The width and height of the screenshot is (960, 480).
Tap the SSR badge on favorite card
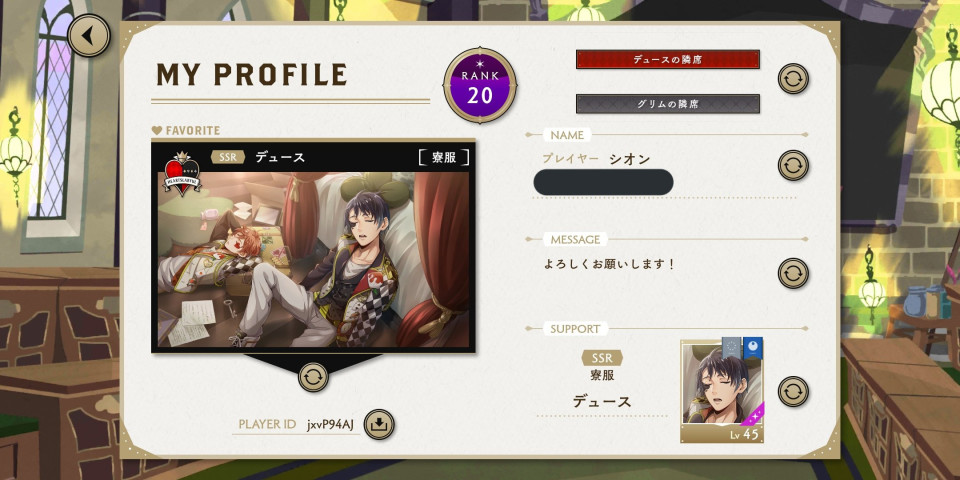228,157
